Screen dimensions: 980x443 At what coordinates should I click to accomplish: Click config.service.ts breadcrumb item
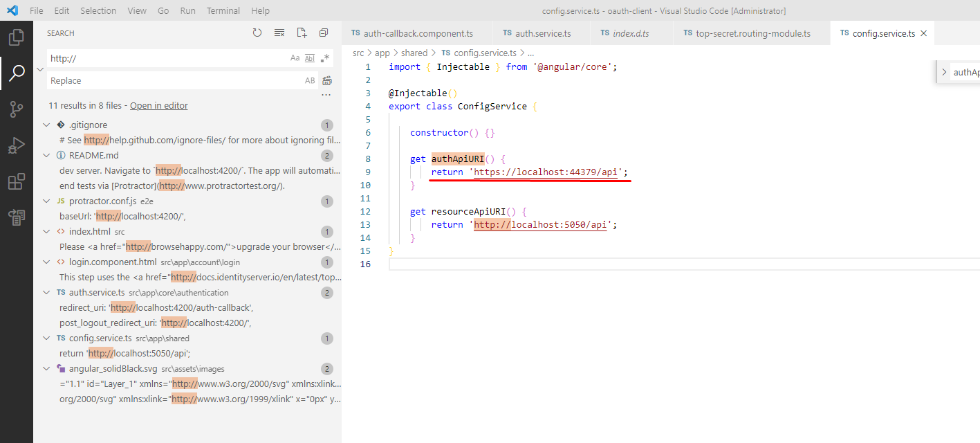coord(478,53)
